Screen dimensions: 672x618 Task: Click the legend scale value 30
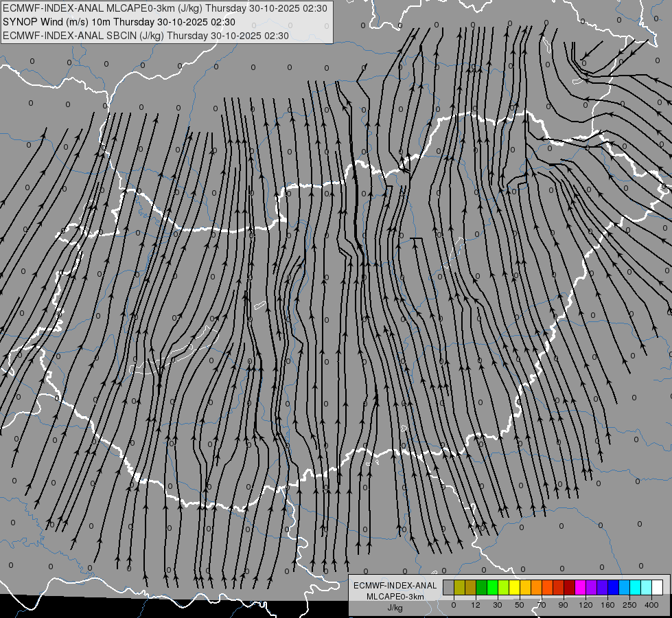(x=498, y=605)
